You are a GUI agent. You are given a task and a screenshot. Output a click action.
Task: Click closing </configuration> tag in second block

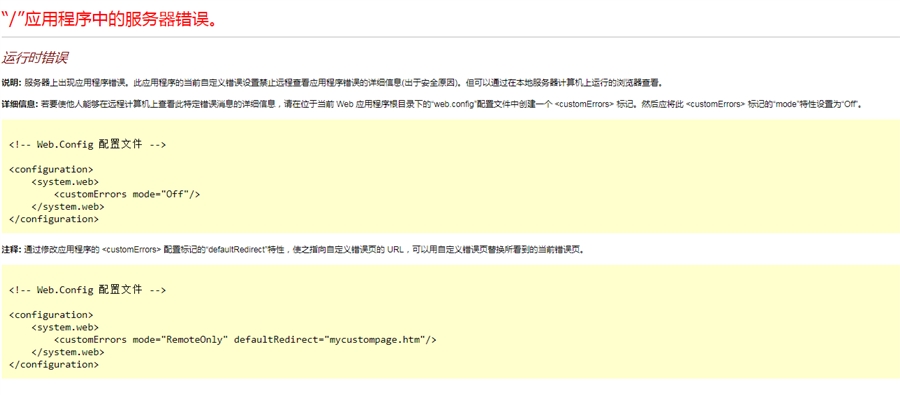[x=54, y=364]
